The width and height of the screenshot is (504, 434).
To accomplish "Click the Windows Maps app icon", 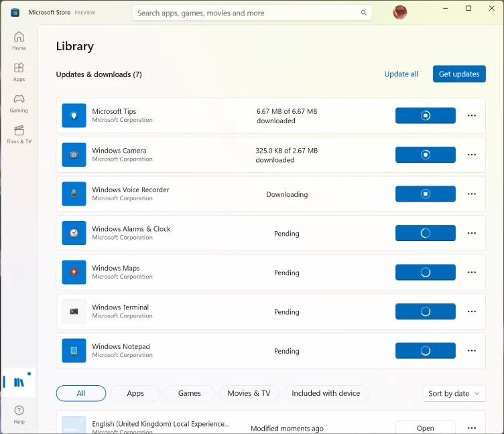I will point(74,272).
